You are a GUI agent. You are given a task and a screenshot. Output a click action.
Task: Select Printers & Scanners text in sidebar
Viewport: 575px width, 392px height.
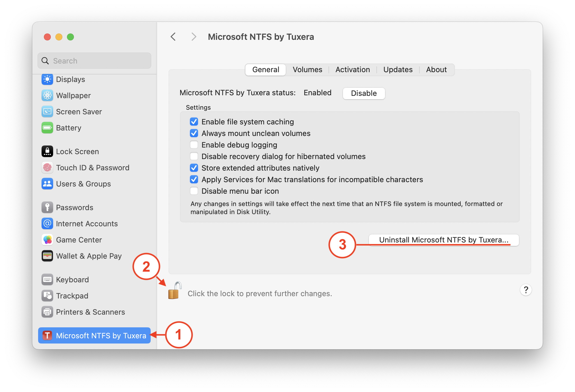[x=90, y=312]
